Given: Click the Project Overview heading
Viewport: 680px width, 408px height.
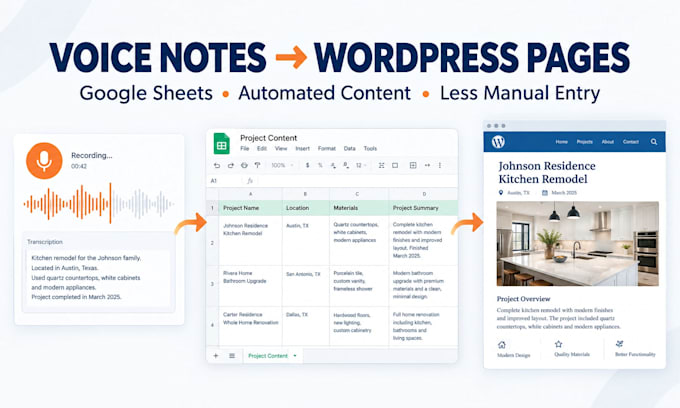Looking at the screenshot, I should 523,299.
